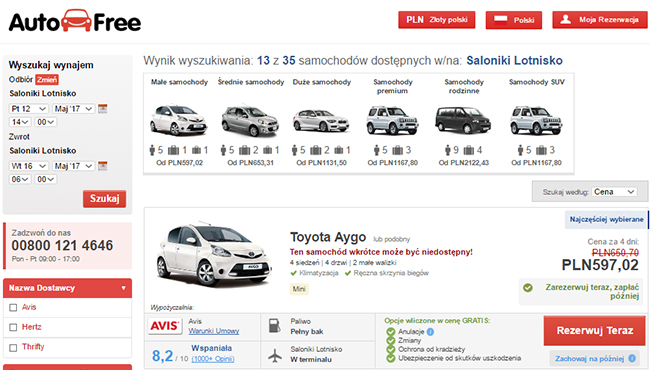
Task: Open pickup date calendar icon
Action: (x=102, y=109)
